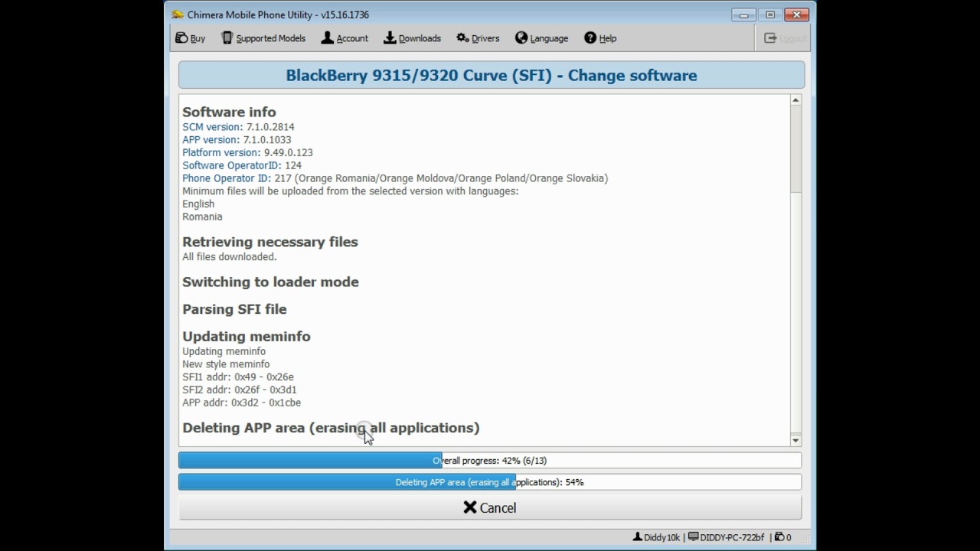
Task: Click the SFI1 addr line
Action: tap(238, 377)
